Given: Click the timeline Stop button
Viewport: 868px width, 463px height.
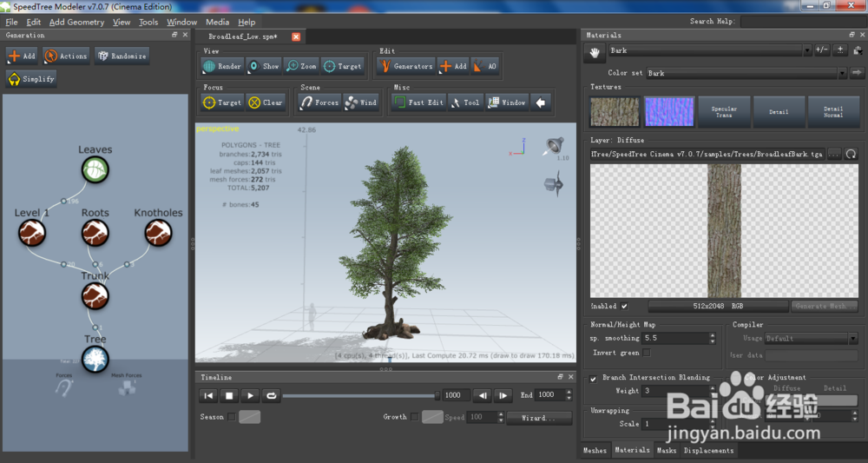Looking at the screenshot, I should point(229,395).
